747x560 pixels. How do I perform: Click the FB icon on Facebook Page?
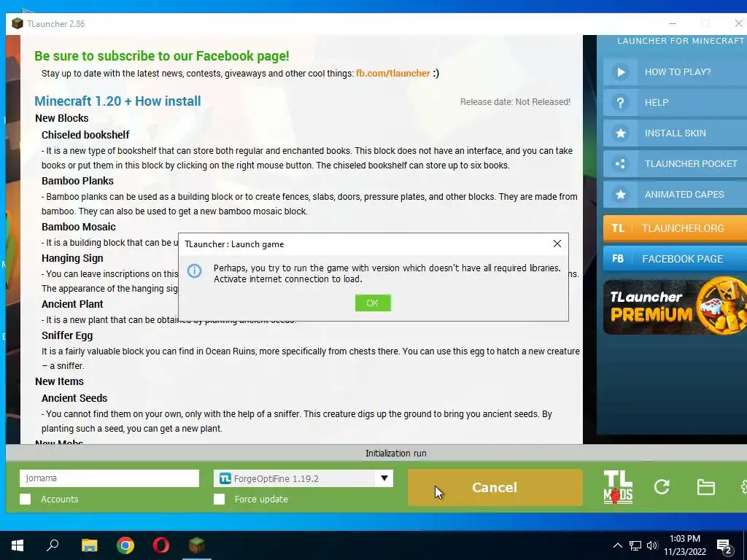click(x=618, y=259)
